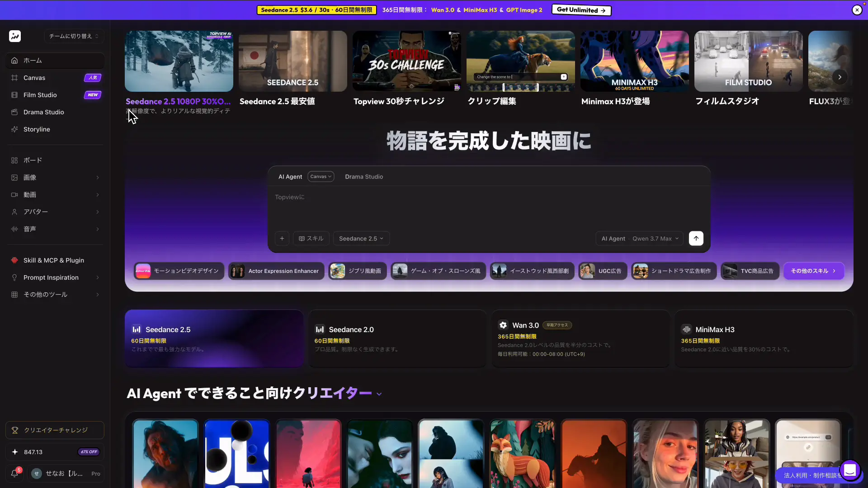
Task: Select the UGC広告 skill chip
Action: coord(603,271)
